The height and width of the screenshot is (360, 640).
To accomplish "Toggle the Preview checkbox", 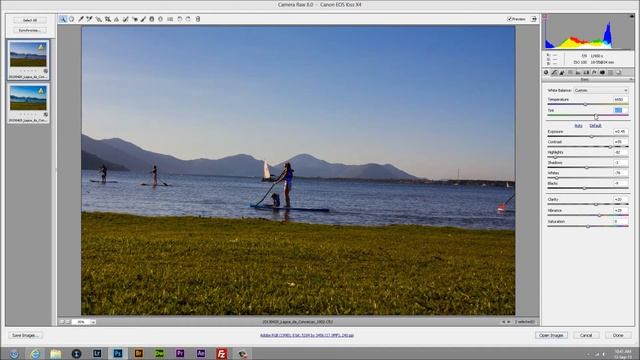I will click(x=509, y=19).
